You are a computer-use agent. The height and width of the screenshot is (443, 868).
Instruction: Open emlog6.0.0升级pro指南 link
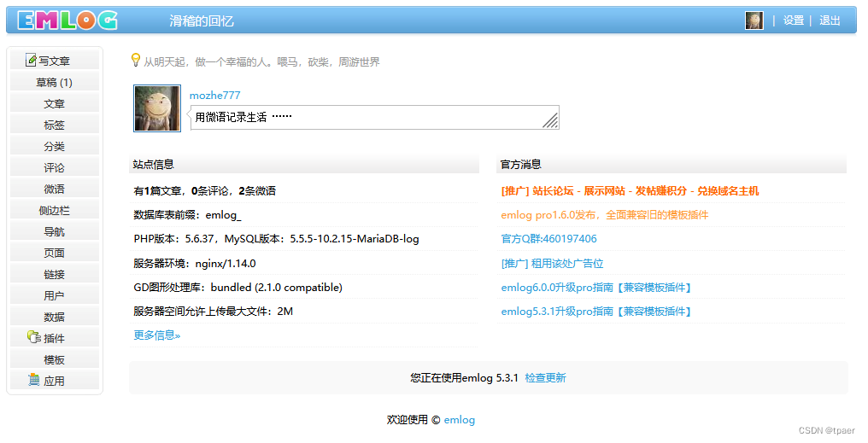596,288
